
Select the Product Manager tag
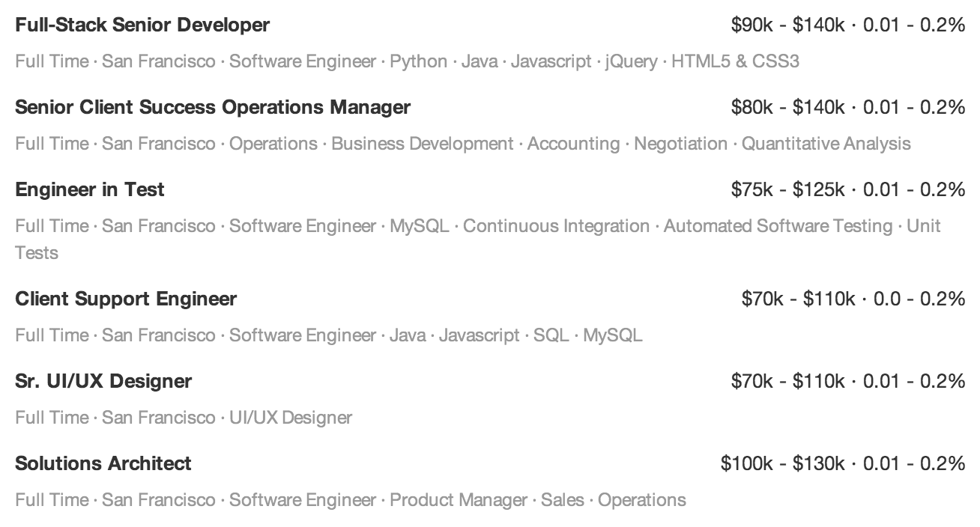click(x=459, y=500)
